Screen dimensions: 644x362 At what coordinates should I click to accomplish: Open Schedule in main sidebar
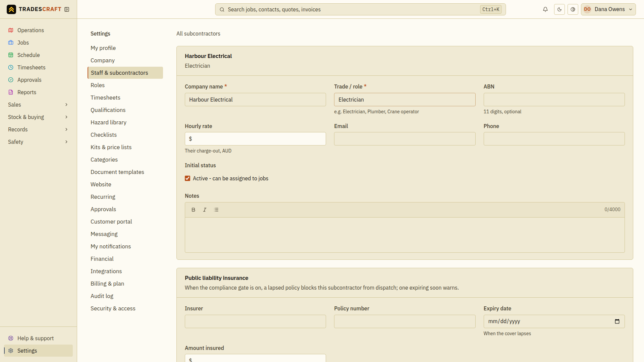tap(38, 55)
